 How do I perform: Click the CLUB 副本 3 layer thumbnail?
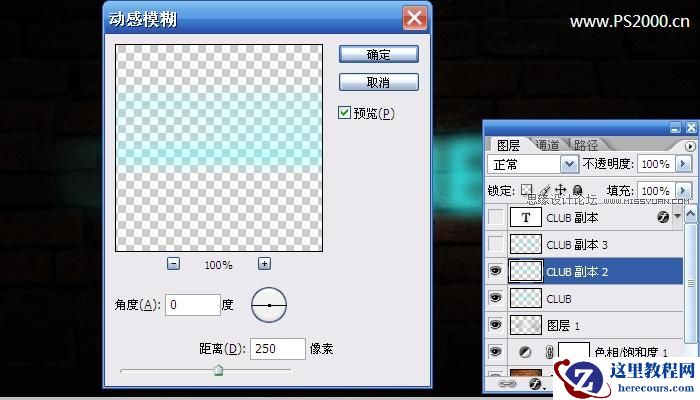(525, 244)
